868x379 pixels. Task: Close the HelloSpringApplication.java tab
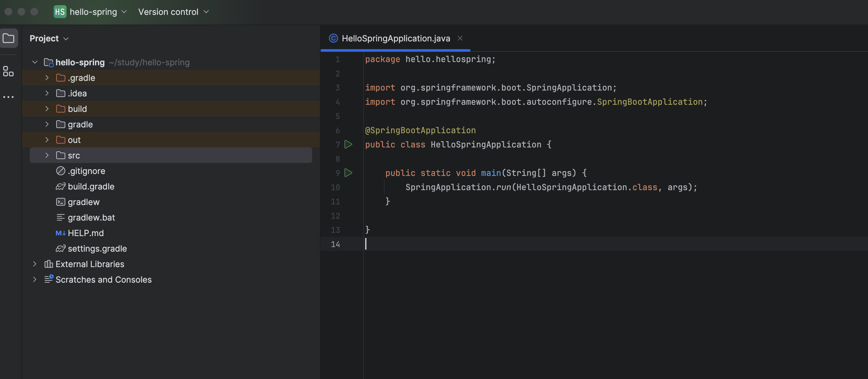click(460, 38)
